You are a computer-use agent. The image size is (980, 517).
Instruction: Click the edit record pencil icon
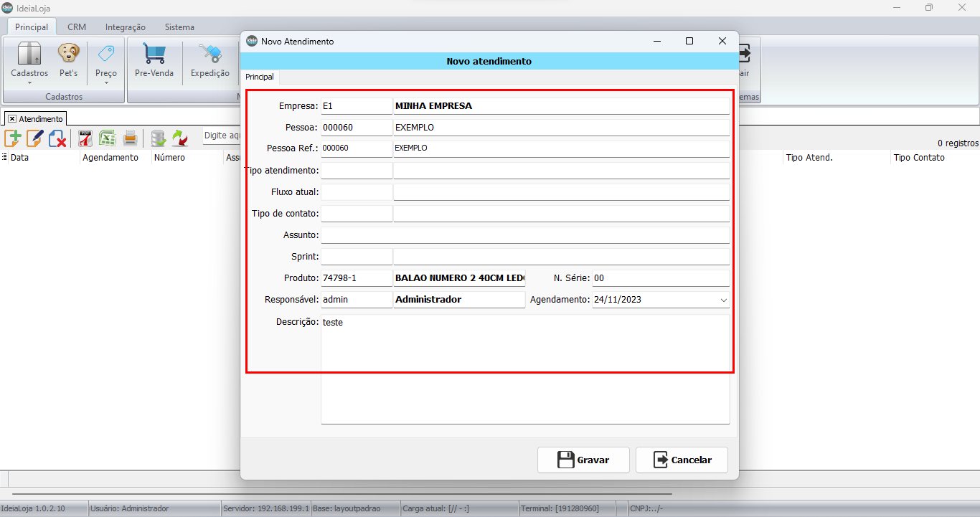(x=35, y=138)
